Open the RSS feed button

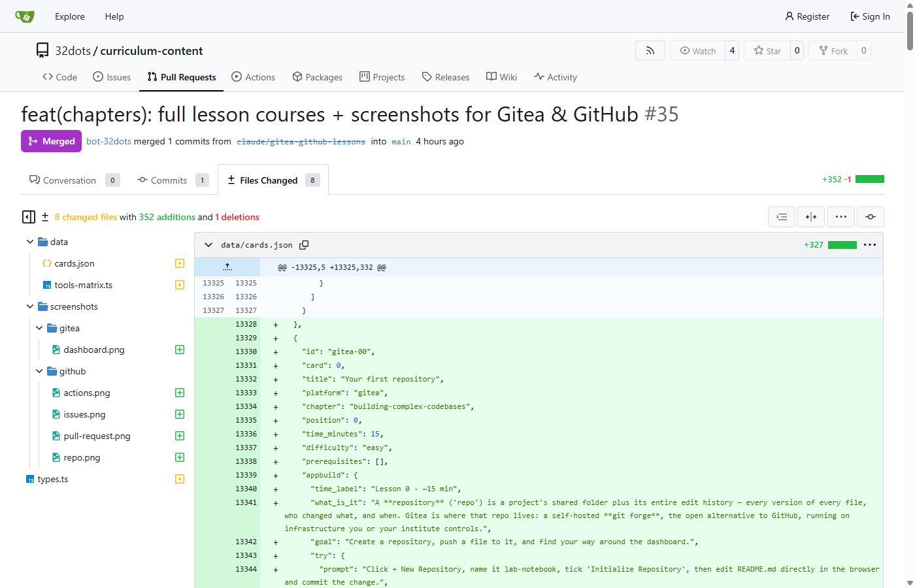[650, 50]
